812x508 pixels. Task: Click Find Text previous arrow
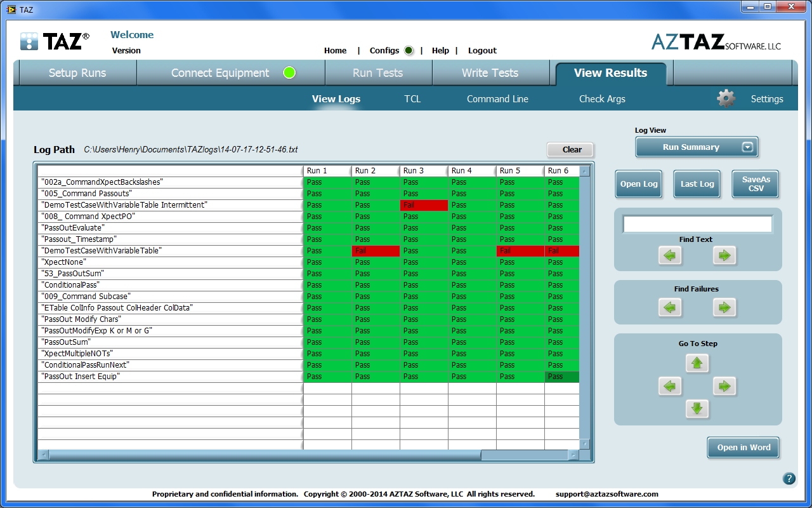point(671,256)
